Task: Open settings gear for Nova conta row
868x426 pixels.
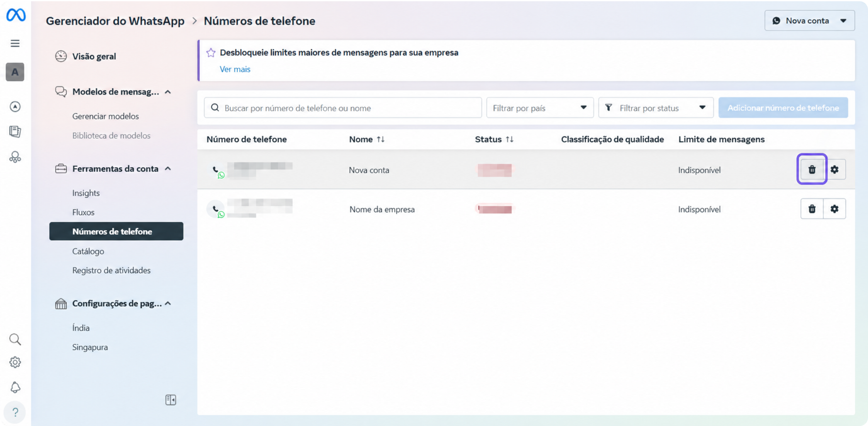Action: 834,169
